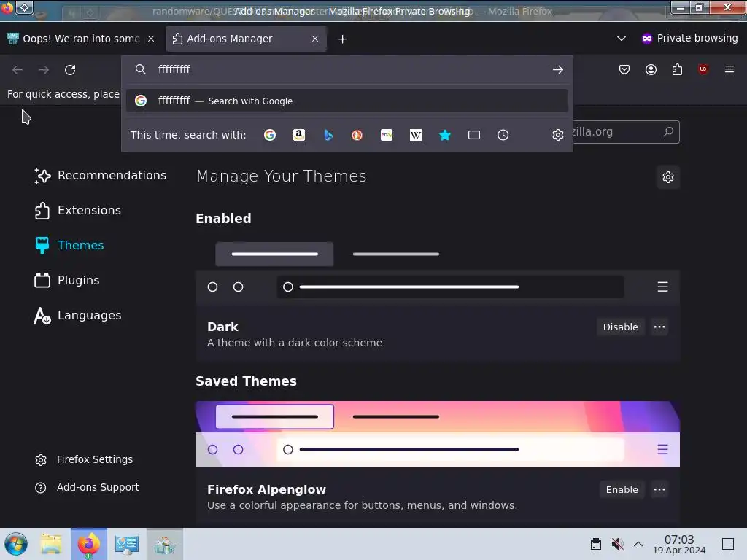Open the Languages category
Screen dimensions: 747x560
tap(77, 315)
